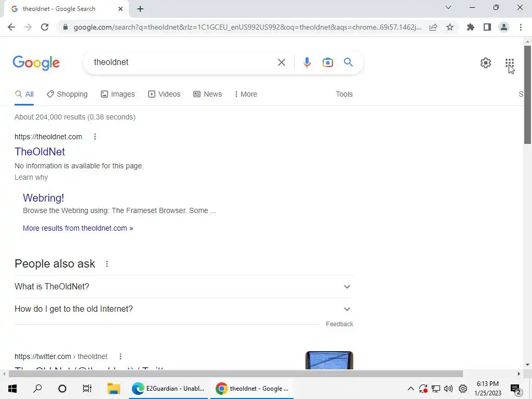532x399 pixels.
Task: Switch to E2Guardian Edge window
Action: (x=168, y=389)
